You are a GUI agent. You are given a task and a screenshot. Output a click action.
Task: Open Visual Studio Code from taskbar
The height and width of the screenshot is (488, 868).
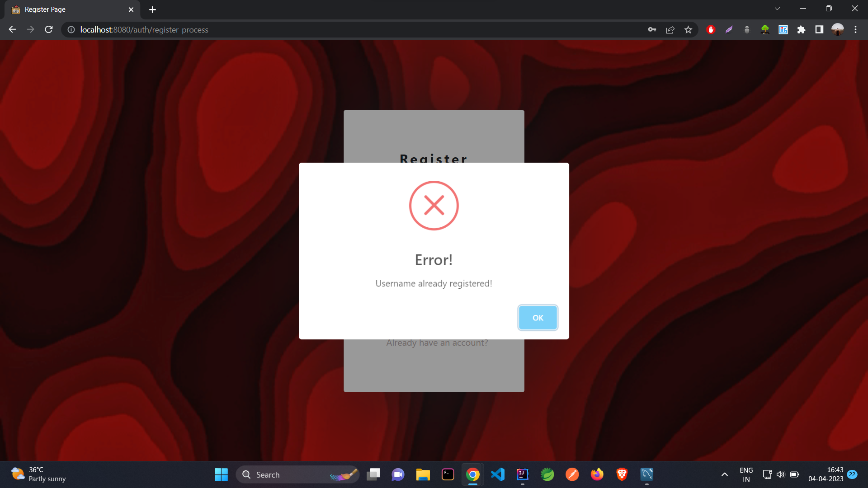click(497, 474)
